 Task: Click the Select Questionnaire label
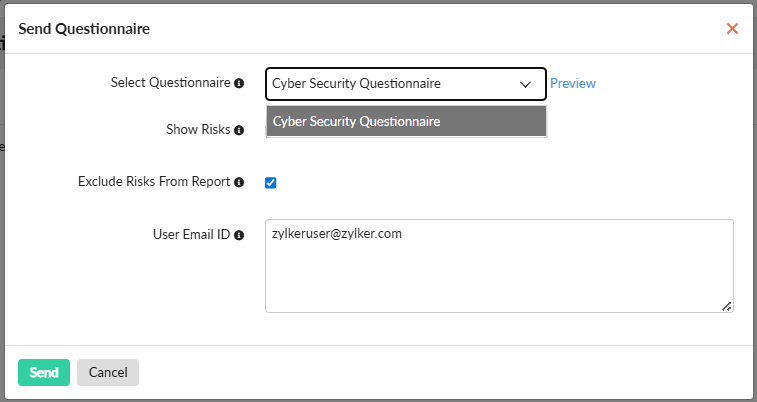pyautogui.click(x=170, y=83)
